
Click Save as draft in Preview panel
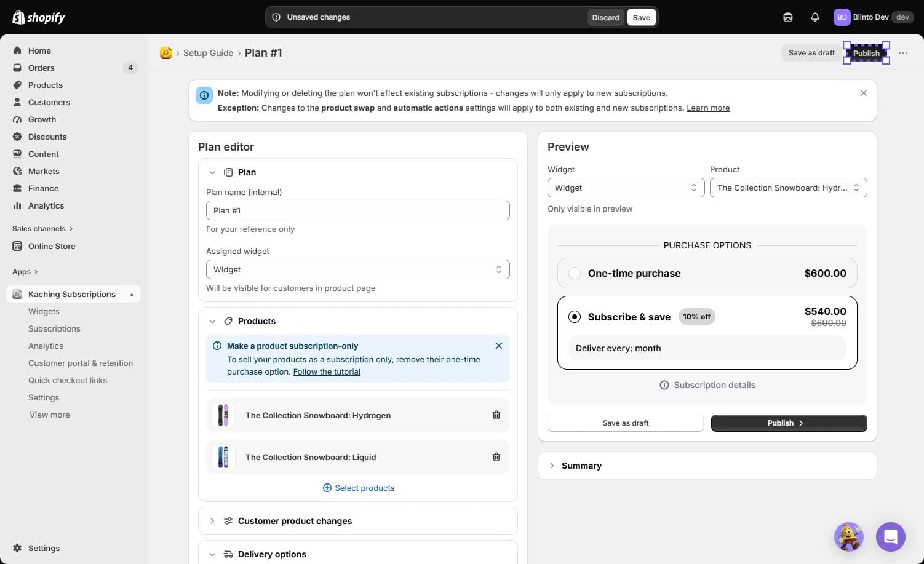click(626, 423)
